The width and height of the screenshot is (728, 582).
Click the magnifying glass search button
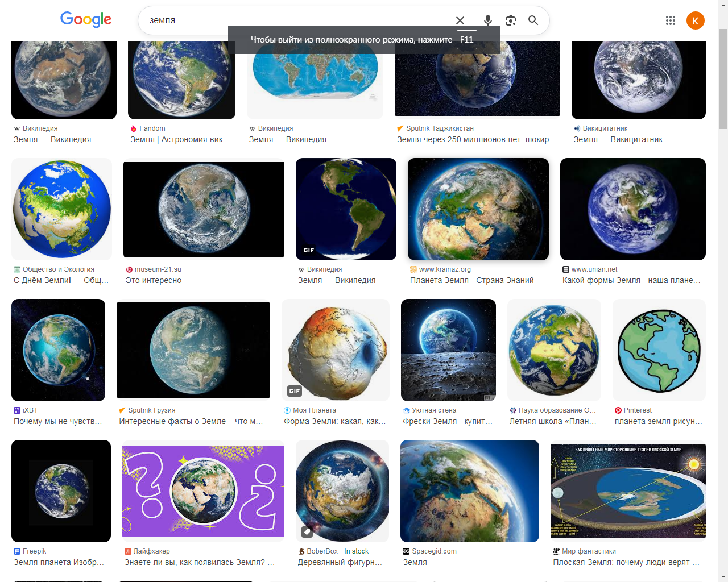pos(533,20)
